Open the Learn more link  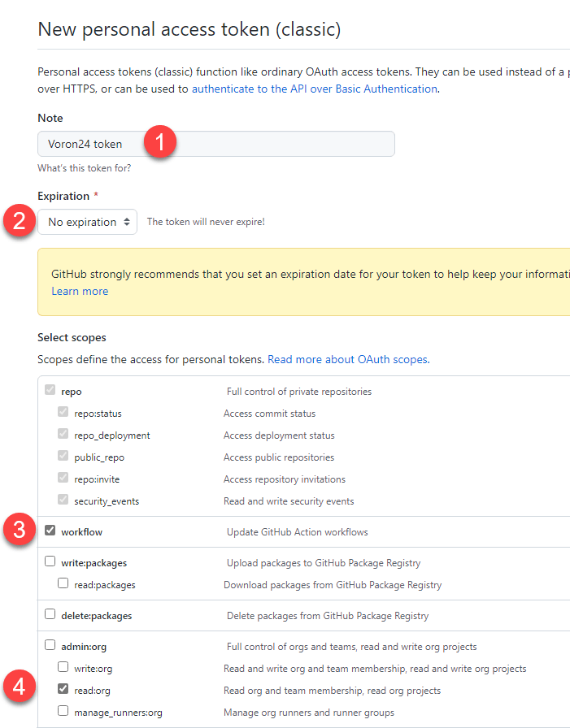point(80,291)
